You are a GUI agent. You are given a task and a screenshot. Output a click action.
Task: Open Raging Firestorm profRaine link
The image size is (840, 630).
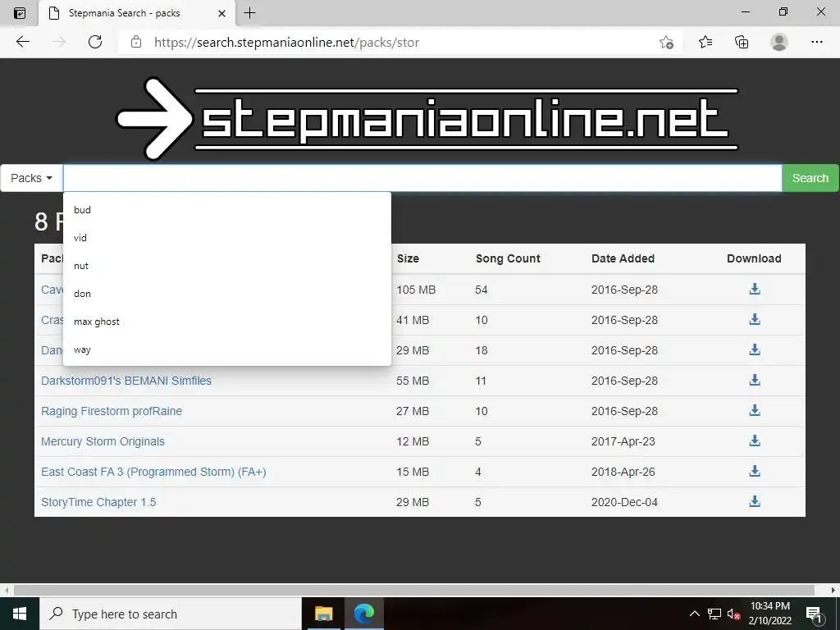pos(112,411)
